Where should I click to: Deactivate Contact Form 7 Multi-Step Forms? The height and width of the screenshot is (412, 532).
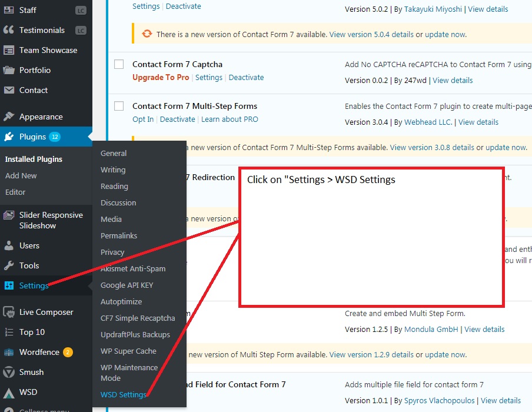tap(178, 119)
